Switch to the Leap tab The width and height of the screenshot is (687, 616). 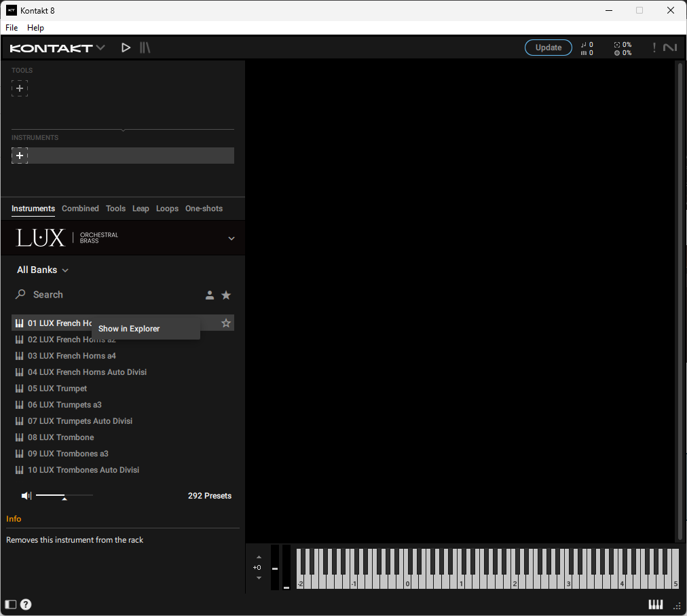(x=141, y=209)
